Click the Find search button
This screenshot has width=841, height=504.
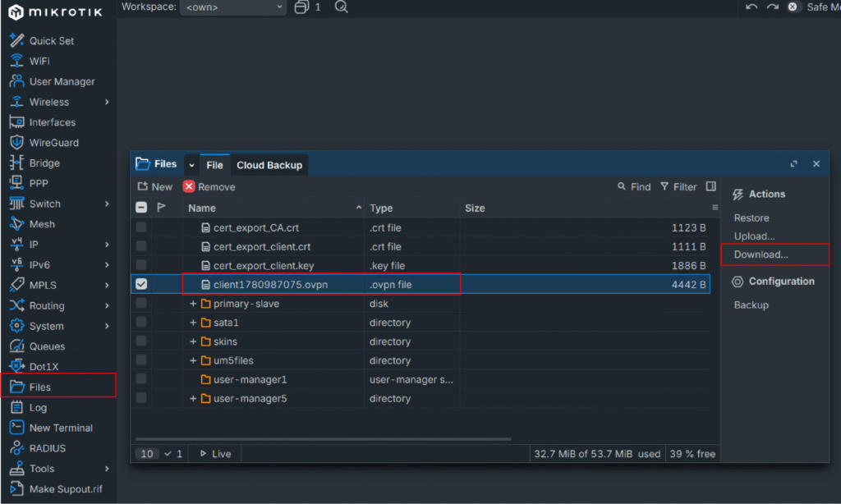(634, 186)
